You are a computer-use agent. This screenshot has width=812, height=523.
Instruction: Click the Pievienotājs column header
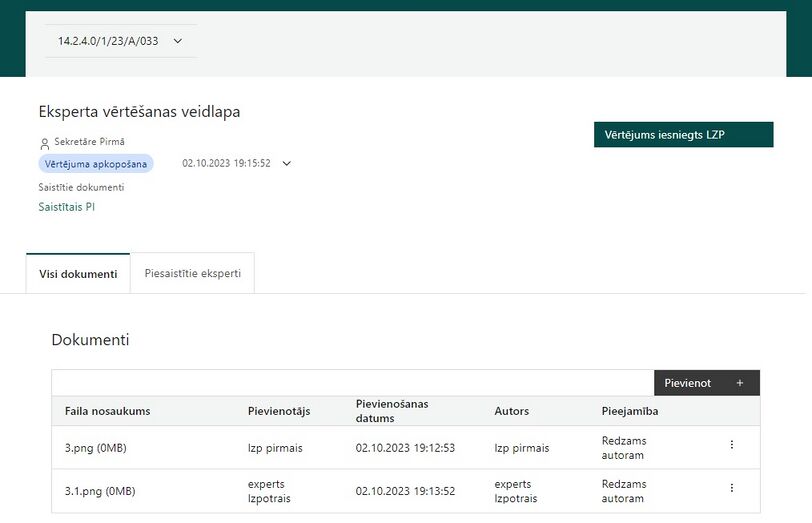[x=279, y=411]
